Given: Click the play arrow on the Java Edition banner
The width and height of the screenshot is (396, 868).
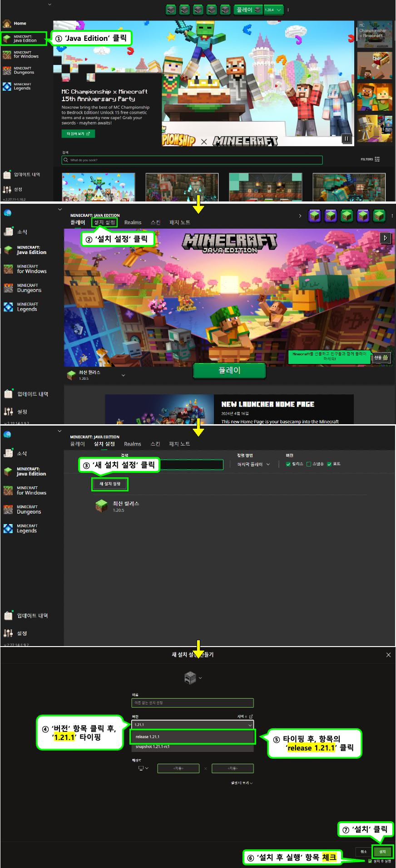Looking at the screenshot, I should click(386, 238).
